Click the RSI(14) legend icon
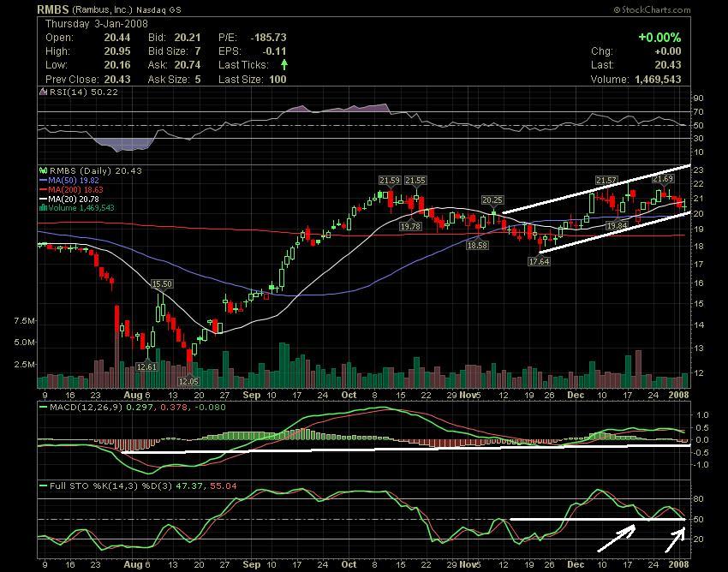Image resolution: width=728 pixels, height=572 pixels. pyautogui.click(x=43, y=92)
